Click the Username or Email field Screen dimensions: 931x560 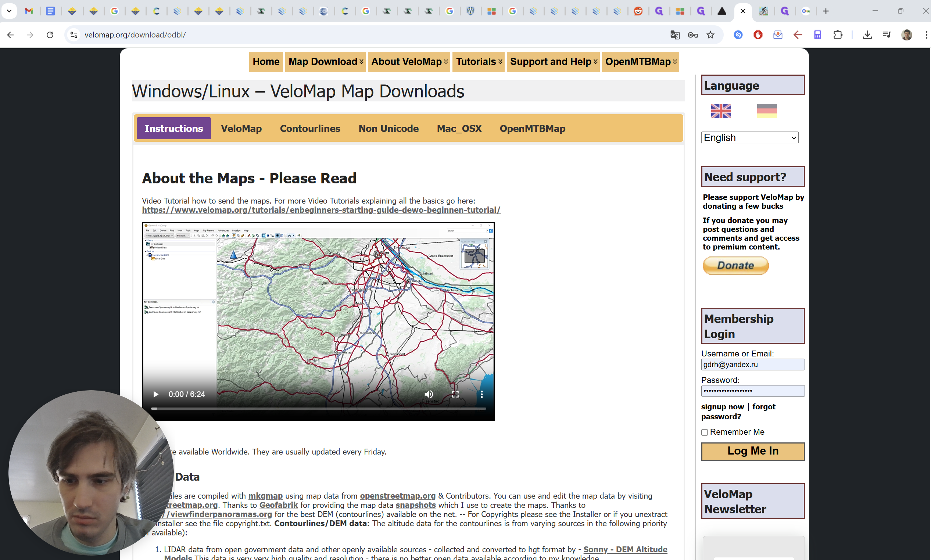point(752,365)
